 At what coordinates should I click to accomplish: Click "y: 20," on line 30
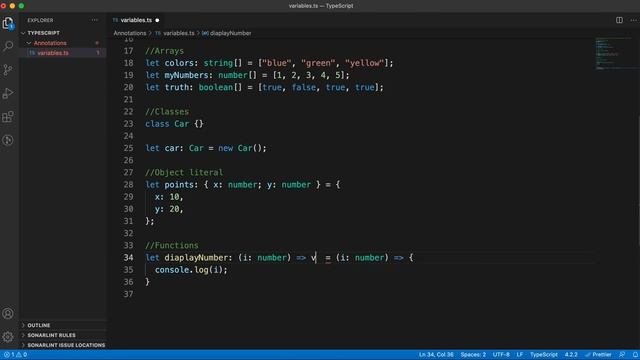(x=169, y=209)
